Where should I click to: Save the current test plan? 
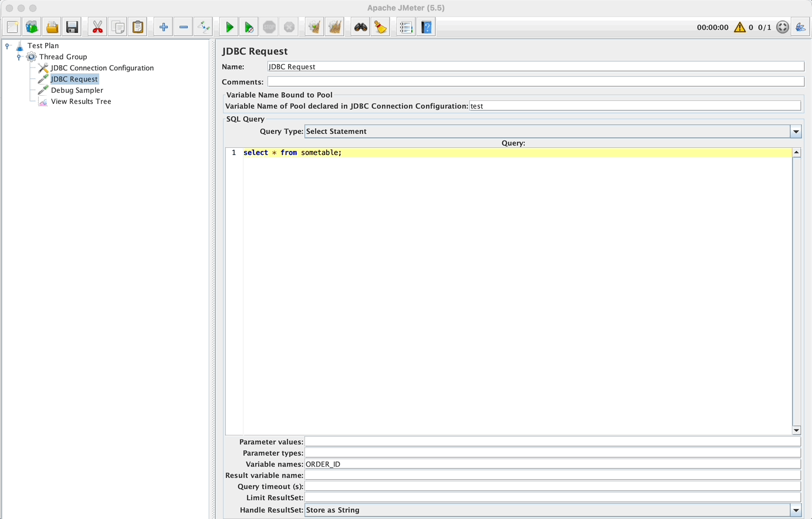click(x=72, y=26)
